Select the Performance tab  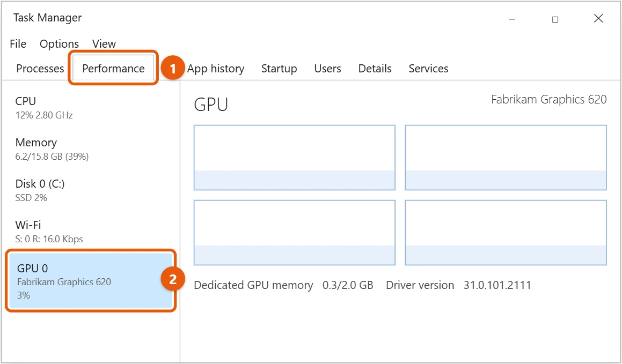pos(113,69)
